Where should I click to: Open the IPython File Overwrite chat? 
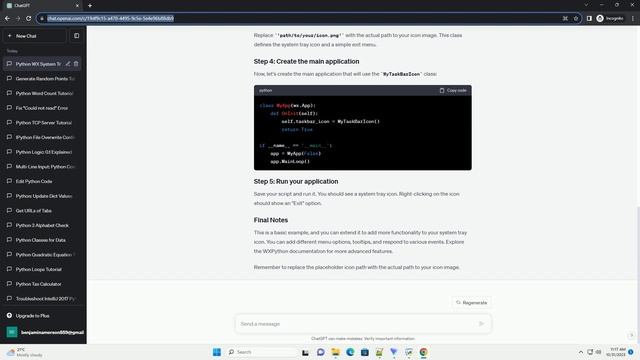point(42,137)
